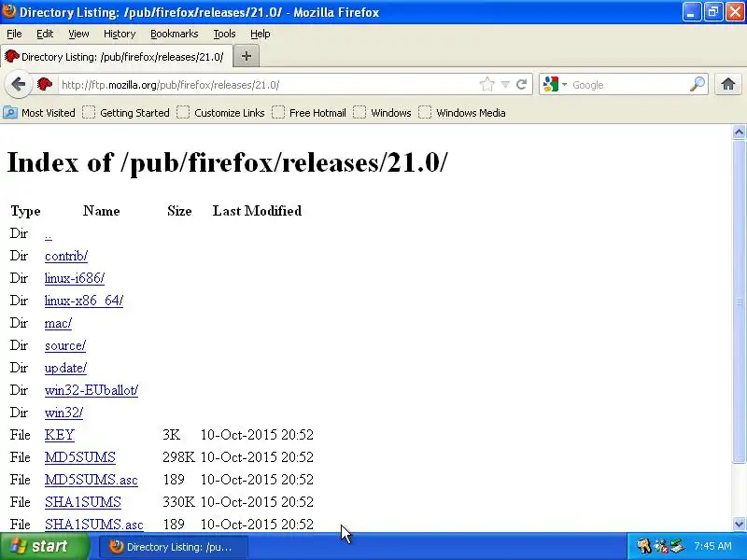Open the SHA1SUMS.asc file link
Screen dimensions: 747x560
coord(94,525)
